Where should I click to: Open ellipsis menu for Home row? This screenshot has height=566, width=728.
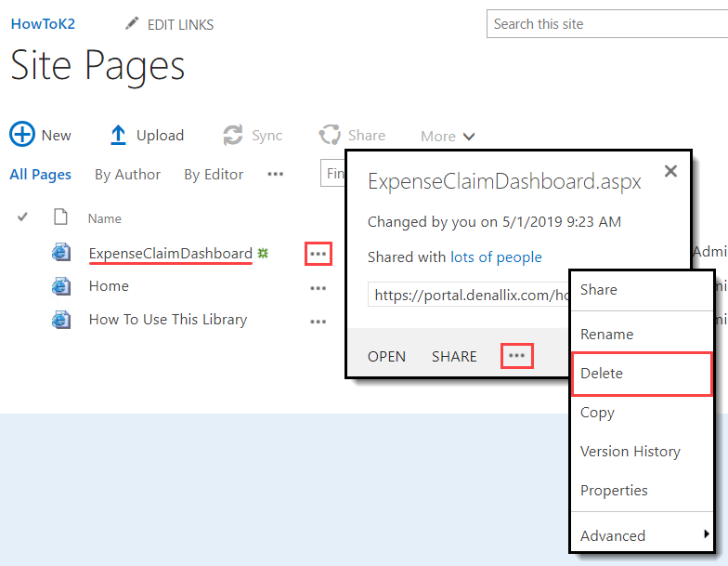pos(318,288)
